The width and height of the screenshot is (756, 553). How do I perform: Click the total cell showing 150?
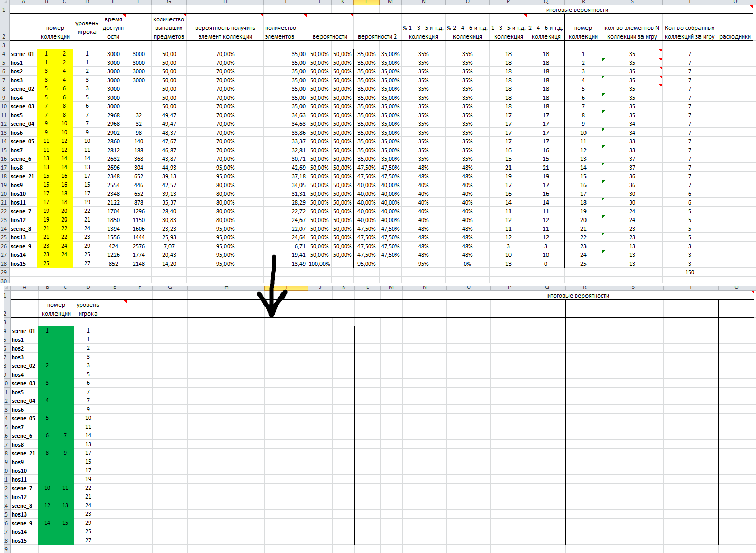tap(689, 272)
